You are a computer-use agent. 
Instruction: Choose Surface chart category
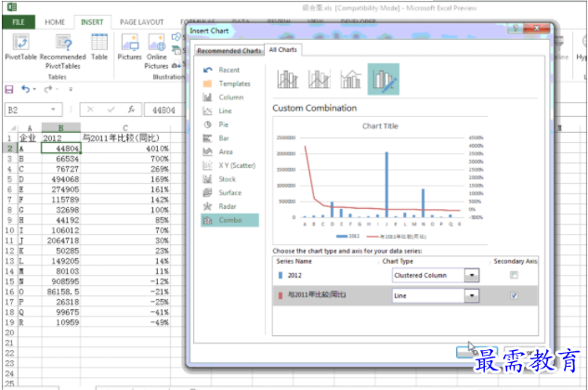point(229,192)
